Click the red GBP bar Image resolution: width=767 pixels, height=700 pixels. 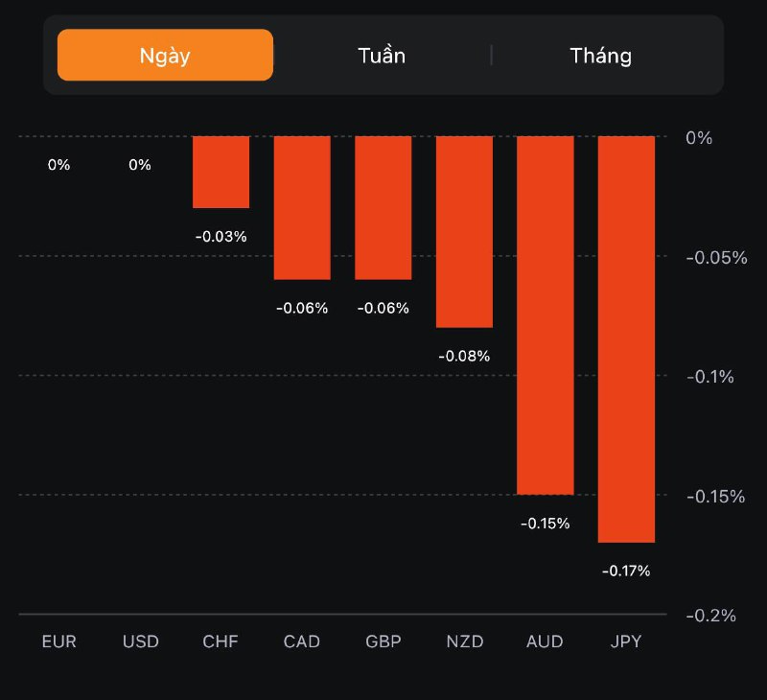point(383,208)
